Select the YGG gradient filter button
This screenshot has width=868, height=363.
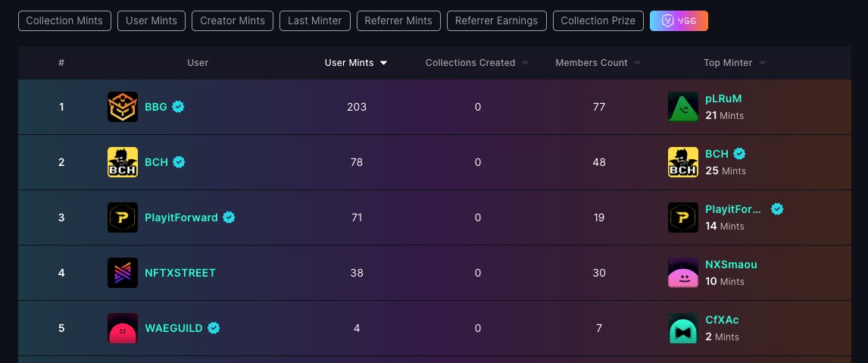(x=679, y=21)
